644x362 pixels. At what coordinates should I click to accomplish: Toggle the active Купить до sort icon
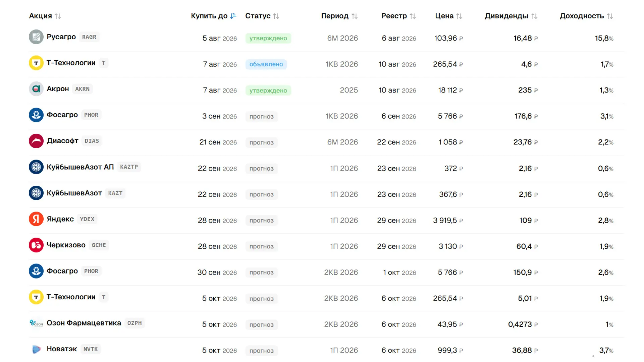[233, 16]
